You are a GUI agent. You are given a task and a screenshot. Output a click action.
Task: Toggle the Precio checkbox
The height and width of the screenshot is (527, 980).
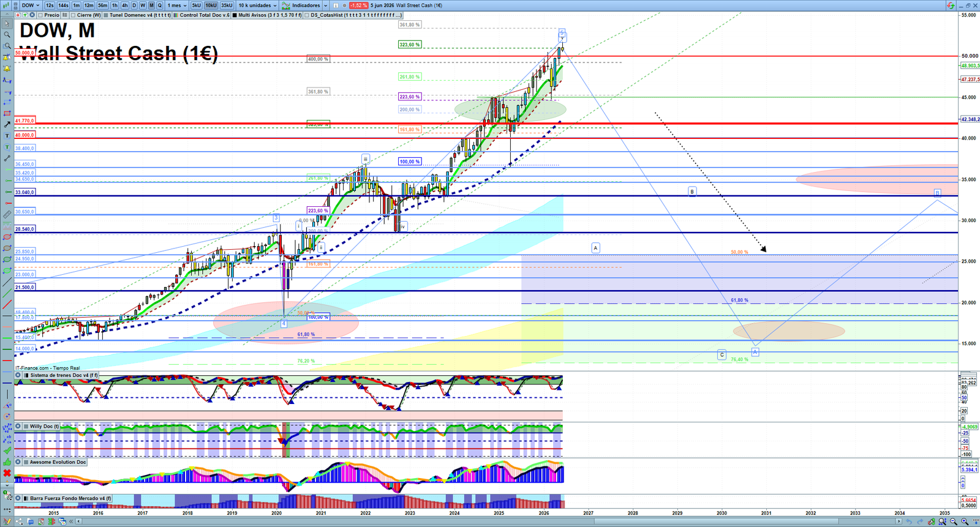pos(41,15)
